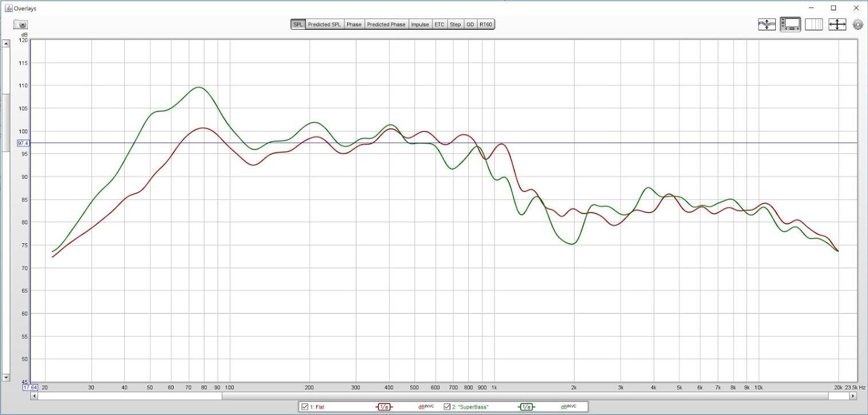Uncheck the "1: Flat" trace checkbox

(305, 407)
